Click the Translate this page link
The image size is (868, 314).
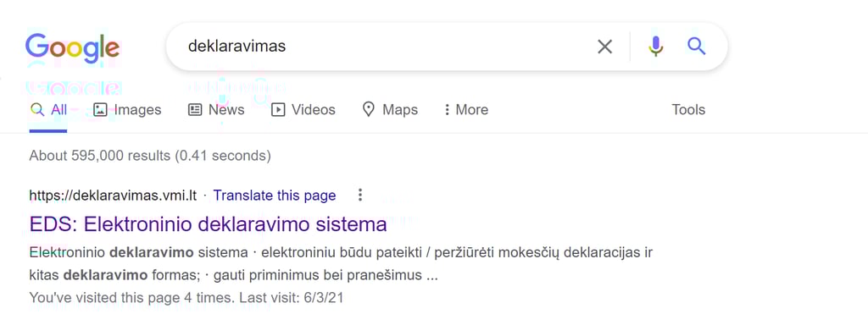pos(275,196)
